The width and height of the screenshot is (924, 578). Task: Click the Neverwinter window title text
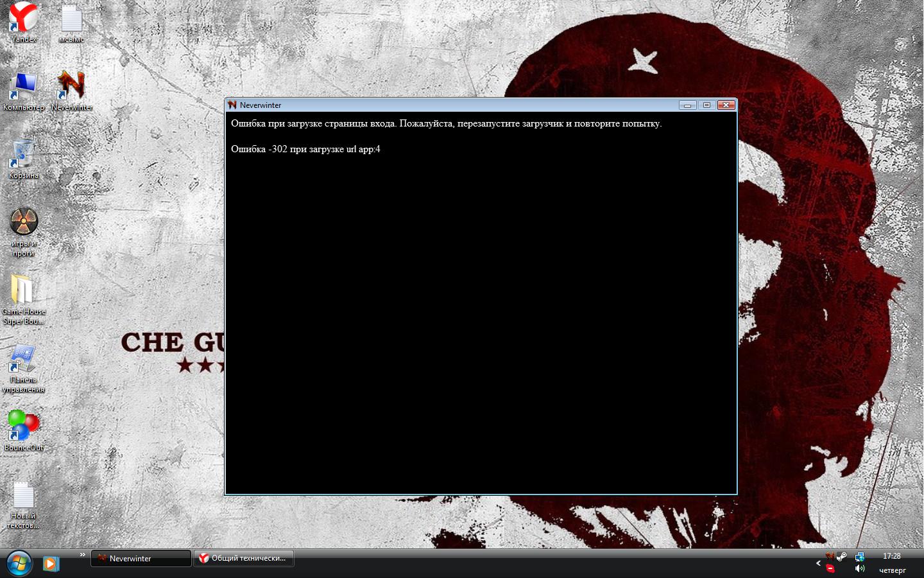[x=261, y=105]
